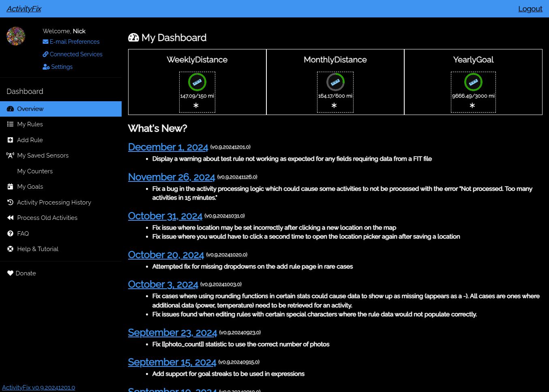Open the September 15, 2024 release link
The height and width of the screenshot is (392, 549).
point(172,362)
